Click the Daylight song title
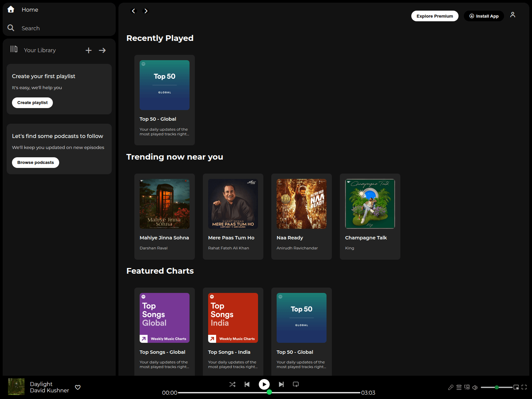 [41, 384]
